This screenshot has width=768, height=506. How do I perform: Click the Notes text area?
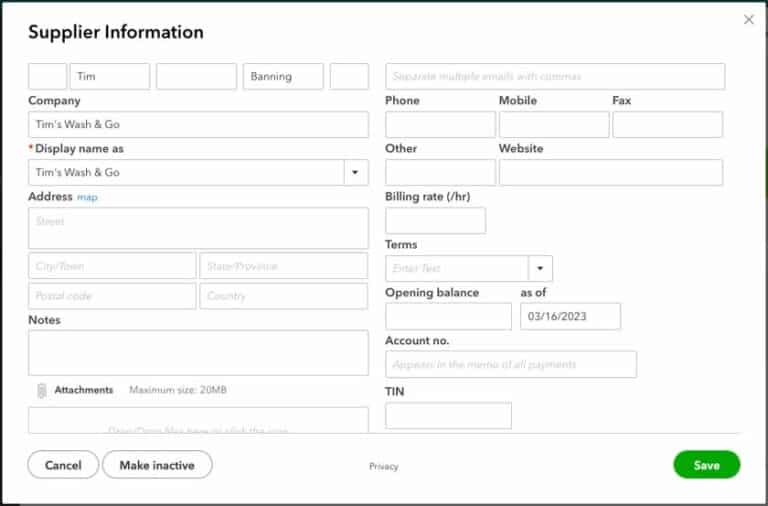pos(198,353)
